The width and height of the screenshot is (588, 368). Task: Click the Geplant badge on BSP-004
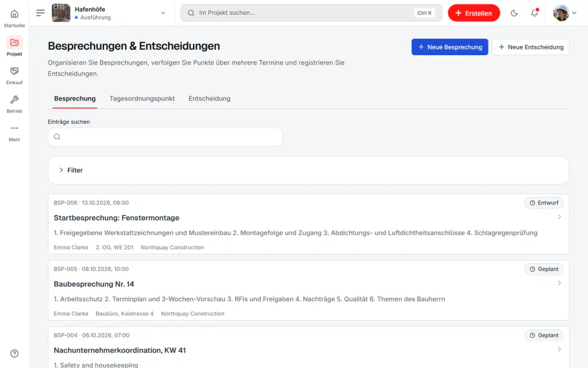coord(544,335)
